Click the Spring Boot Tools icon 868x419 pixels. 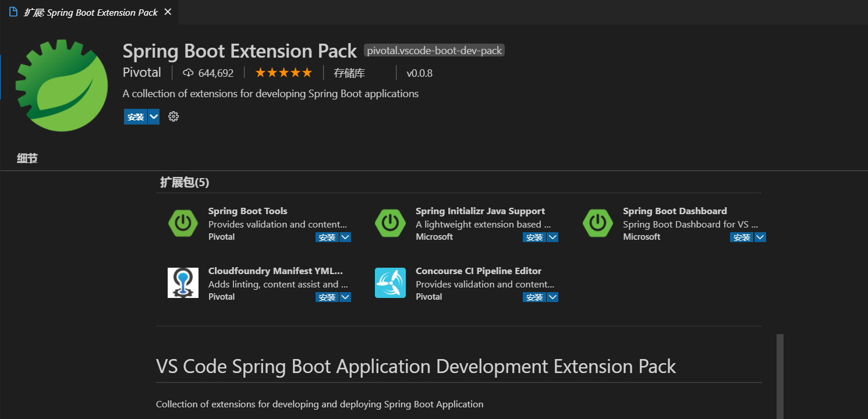click(x=183, y=223)
